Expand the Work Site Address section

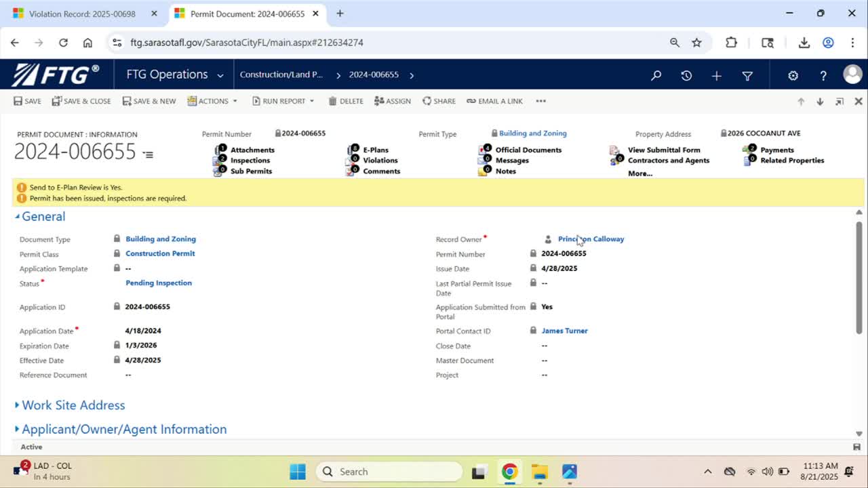pyautogui.click(x=73, y=405)
